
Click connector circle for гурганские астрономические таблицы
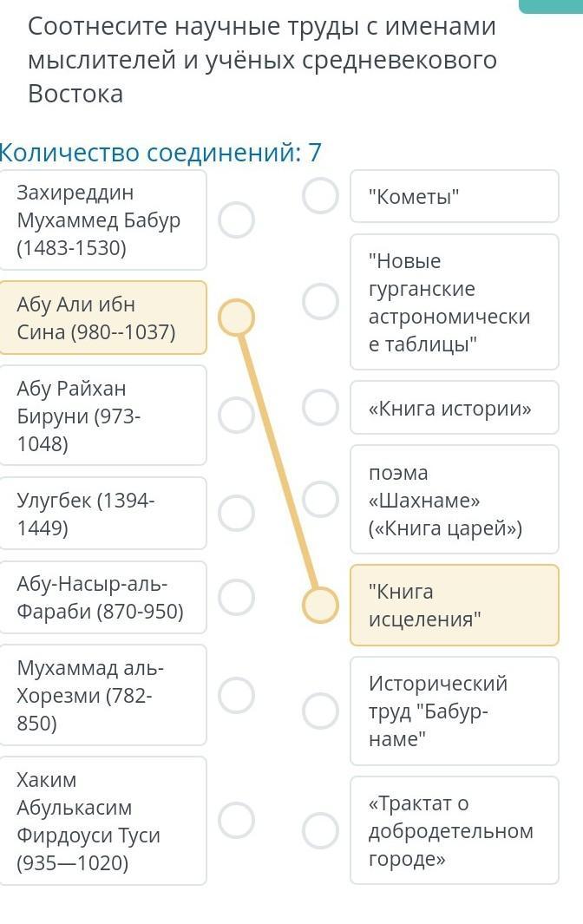coord(321,301)
